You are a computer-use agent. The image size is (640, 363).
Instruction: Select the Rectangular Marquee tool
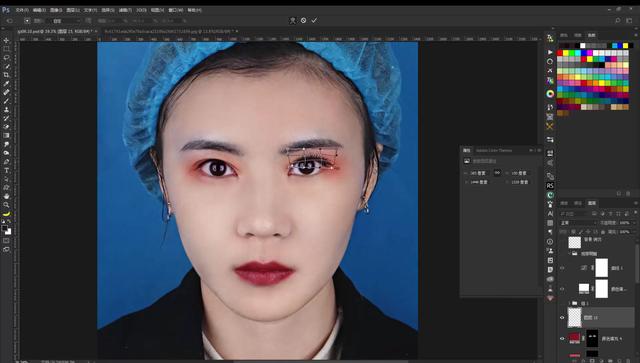pos(6,49)
